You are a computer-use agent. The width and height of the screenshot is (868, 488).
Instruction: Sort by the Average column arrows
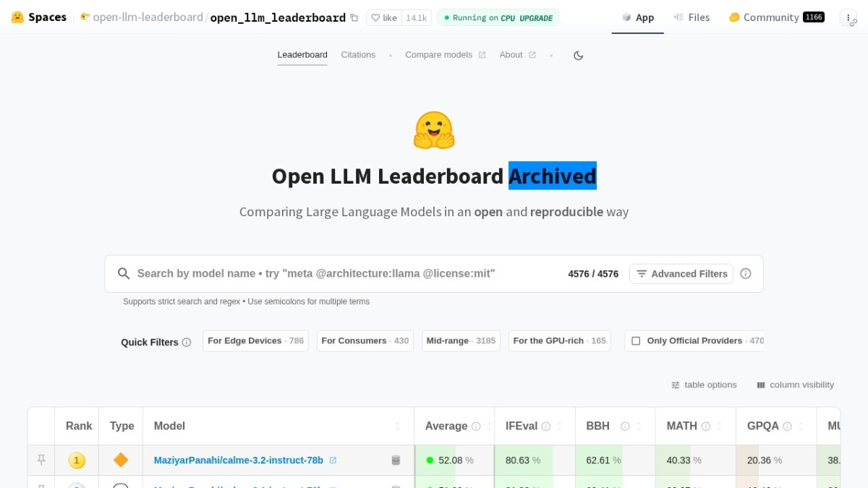click(x=490, y=427)
